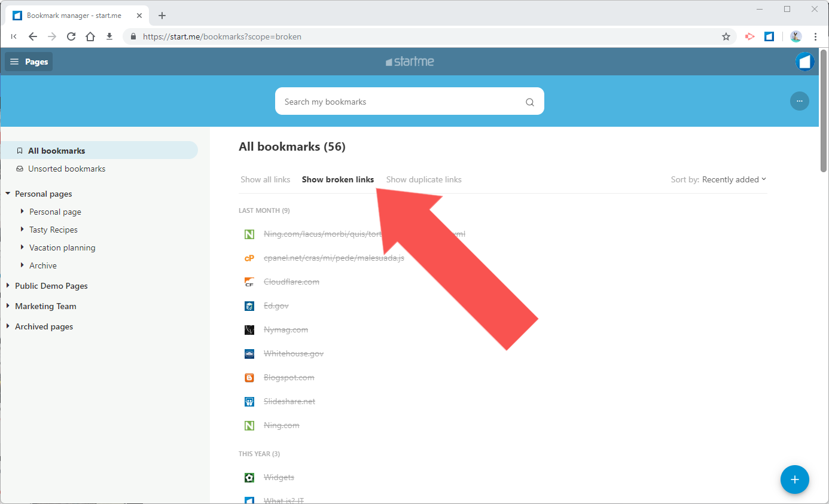The height and width of the screenshot is (504, 829).
Task: Select the Show broken links tab
Action: [x=338, y=179]
